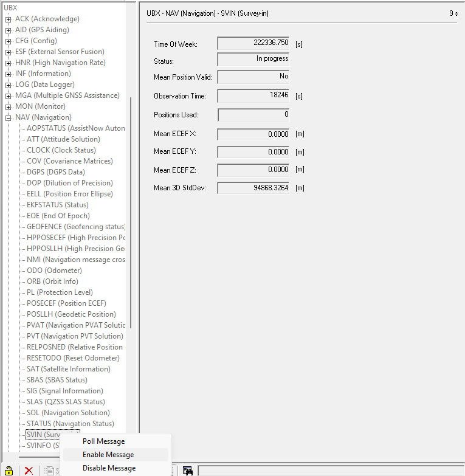Screen dimensions: 465x476
Task: Select STATUS (Navigation Status) entry
Action: tap(70, 424)
